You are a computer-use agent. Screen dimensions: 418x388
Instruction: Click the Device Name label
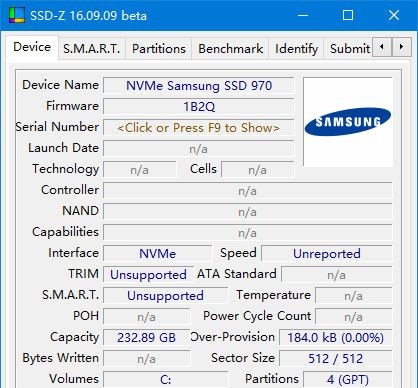pyautogui.click(x=60, y=85)
